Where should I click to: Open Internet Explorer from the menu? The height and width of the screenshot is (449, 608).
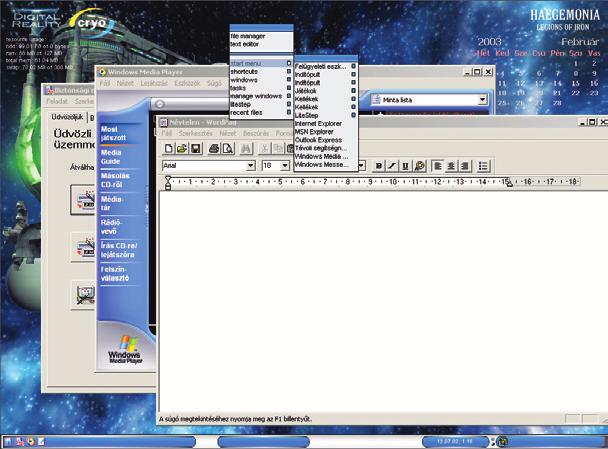tap(325, 123)
